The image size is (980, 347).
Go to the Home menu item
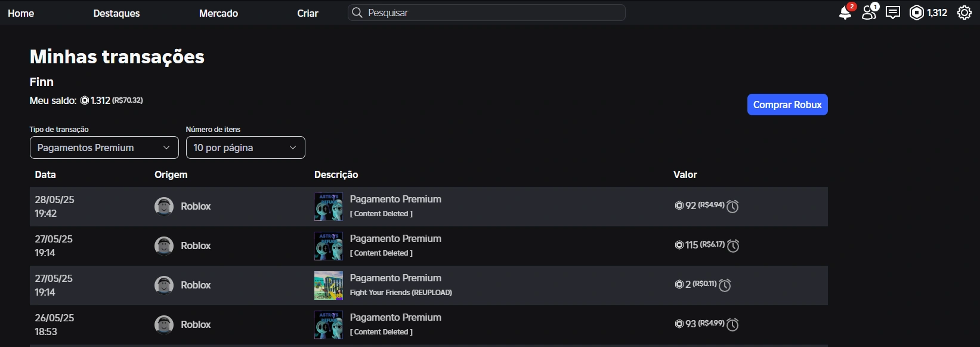coord(21,13)
